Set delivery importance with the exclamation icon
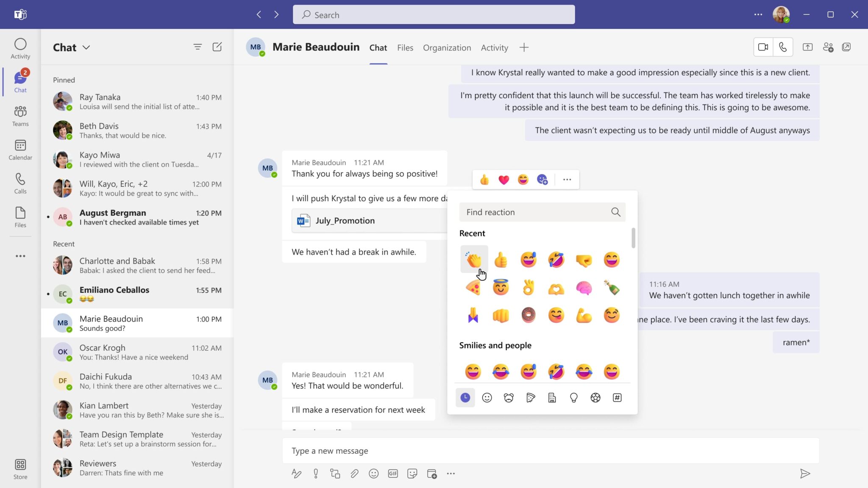The height and width of the screenshot is (488, 868). 315,473
